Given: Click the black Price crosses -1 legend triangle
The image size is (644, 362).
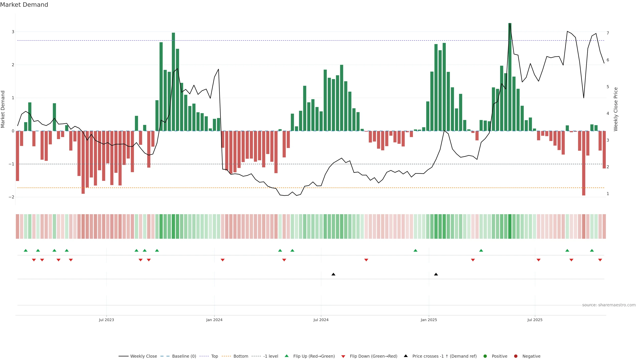Looking at the screenshot, I should 406,356.
